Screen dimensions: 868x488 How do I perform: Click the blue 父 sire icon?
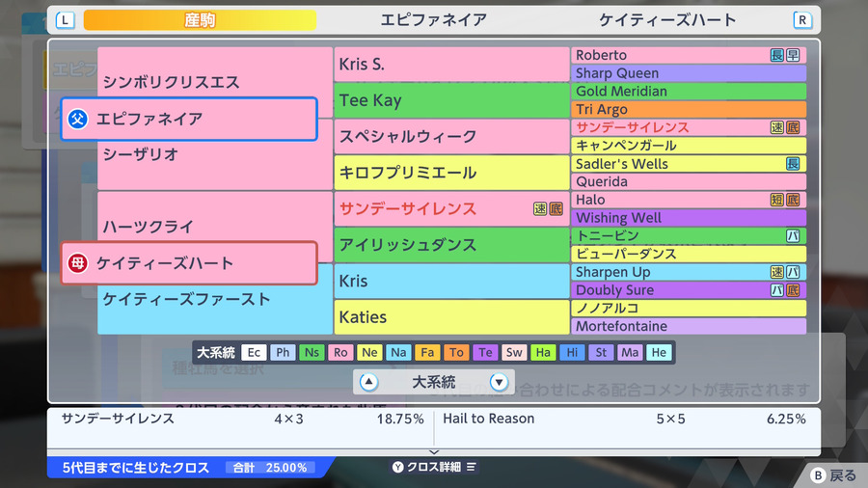pos(77,119)
